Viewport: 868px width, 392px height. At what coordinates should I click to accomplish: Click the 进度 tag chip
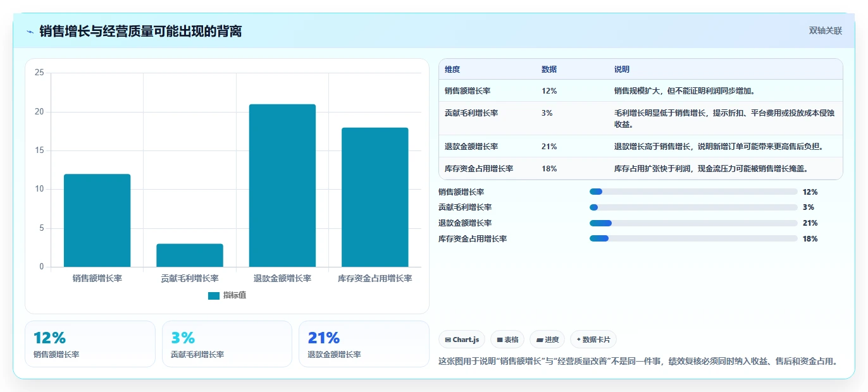click(x=547, y=340)
